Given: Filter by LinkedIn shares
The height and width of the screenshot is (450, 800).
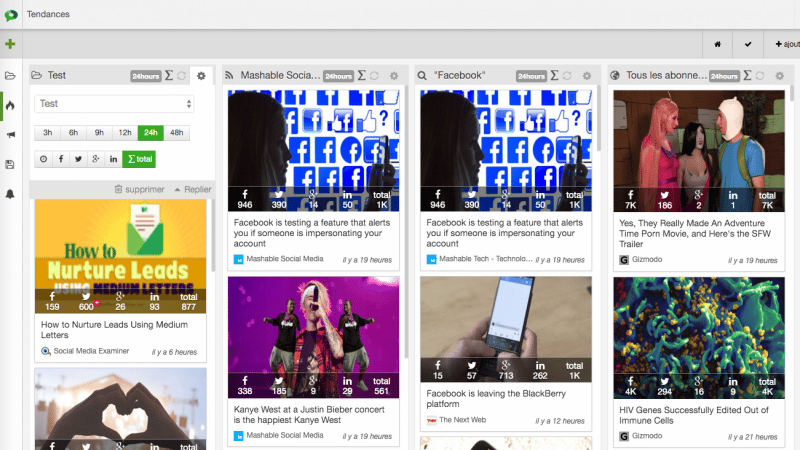Looking at the screenshot, I should pyautogui.click(x=113, y=159).
